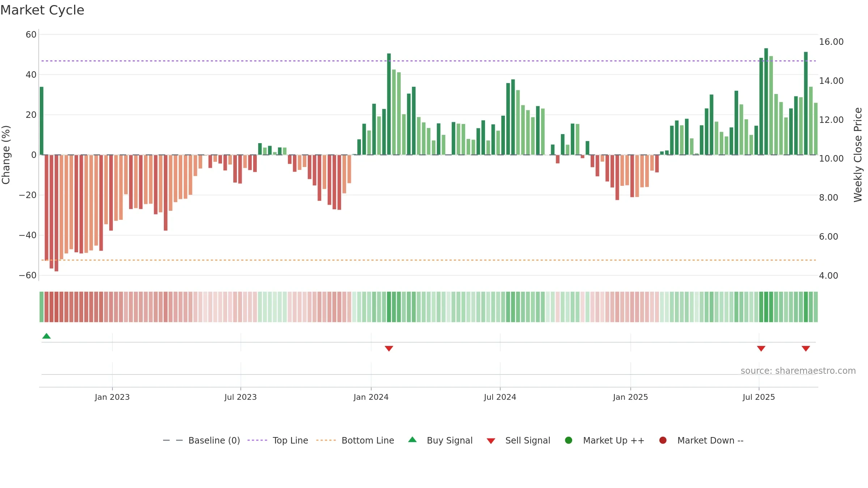The image size is (868, 488).
Task: Click the gray dashed Baseline legend sample
Action: [x=173, y=440]
